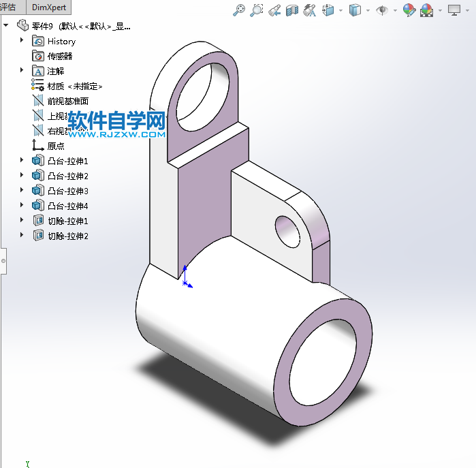Viewport: 476px width, 468px height.
Task: Open the View Settings dropdown arrow
Action: coord(468,11)
